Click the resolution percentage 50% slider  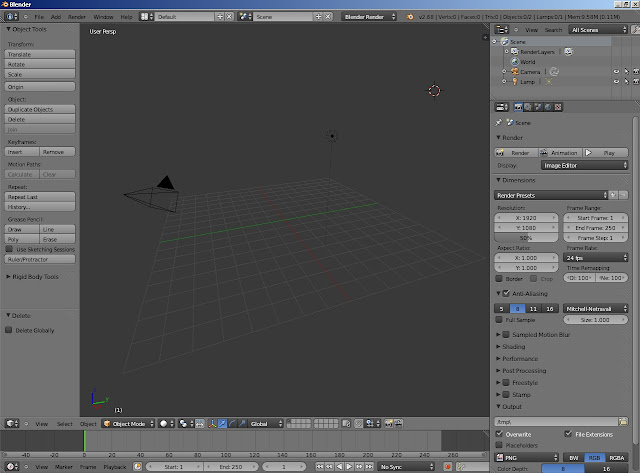click(x=525, y=238)
